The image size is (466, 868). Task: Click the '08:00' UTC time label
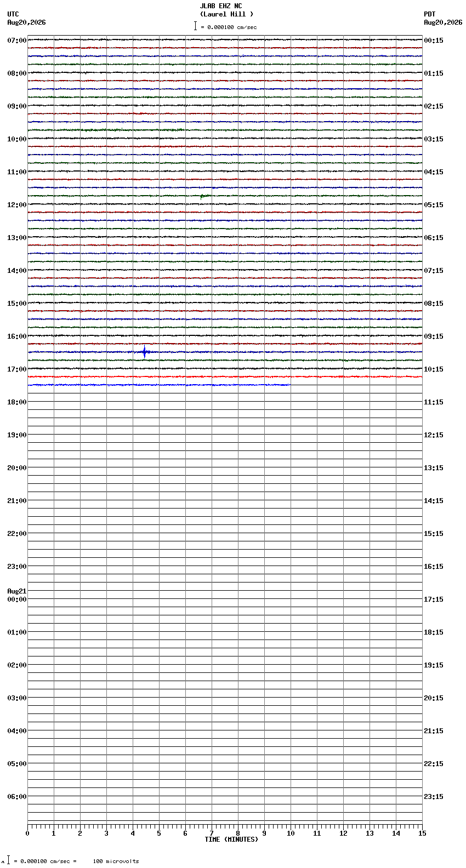click(17, 73)
